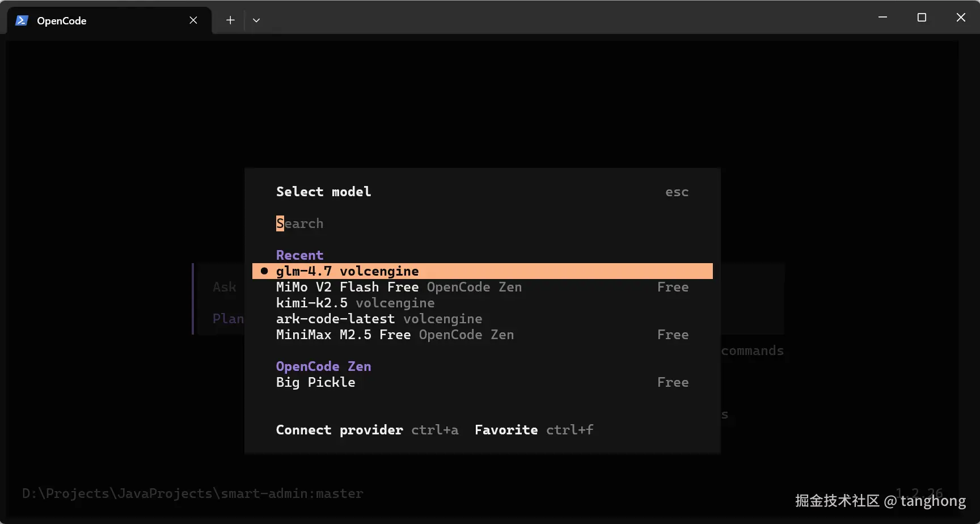Viewport: 980px width, 524px height.
Task: Choose MiMo V2 Flash Free model
Action: pyautogui.click(x=482, y=287)
